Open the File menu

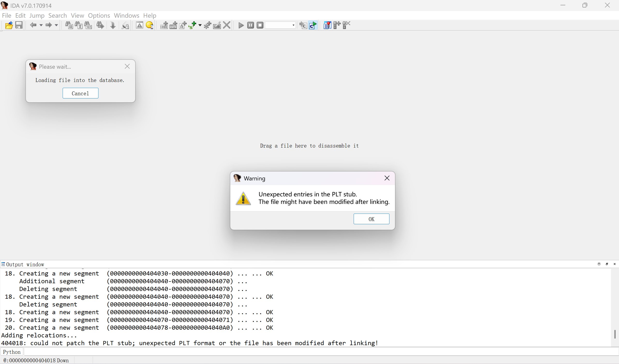click(x=7, y=15)
